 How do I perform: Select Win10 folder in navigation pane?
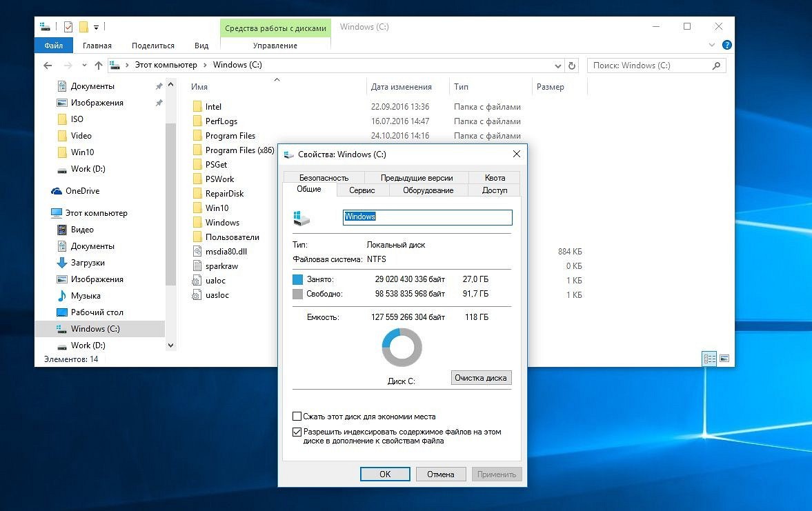coord(82,152)
